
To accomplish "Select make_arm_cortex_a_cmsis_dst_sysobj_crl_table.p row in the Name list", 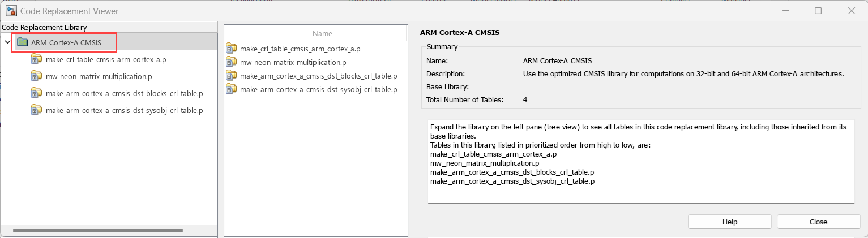I will point(318,89).
